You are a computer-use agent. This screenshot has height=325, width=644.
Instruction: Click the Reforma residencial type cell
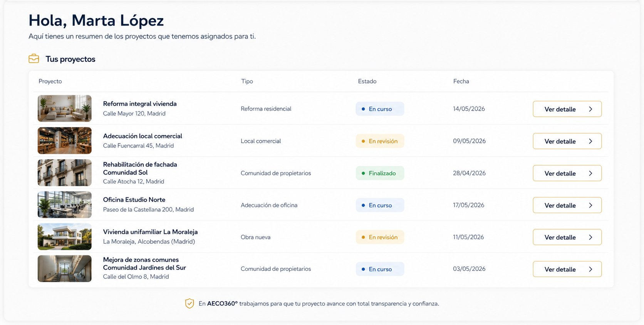266,109
